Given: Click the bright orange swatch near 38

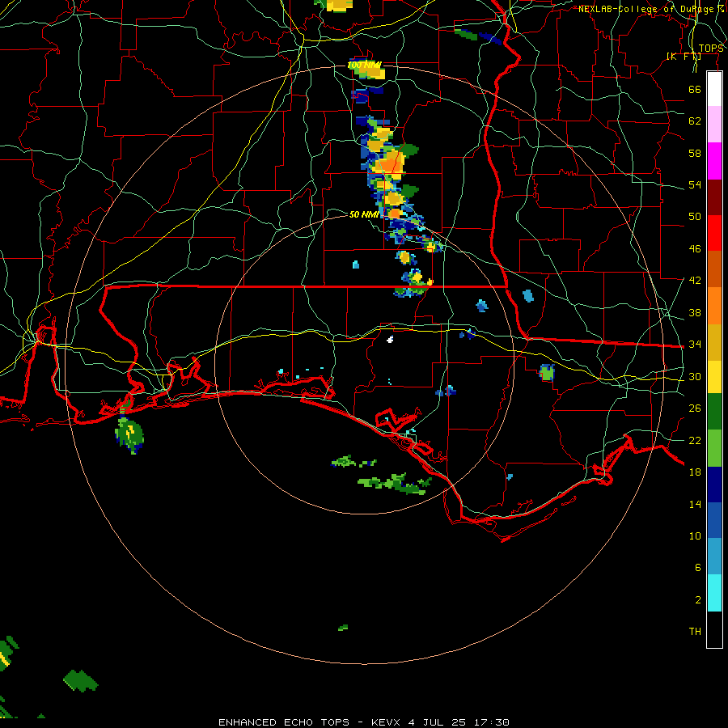Looking at the screenshot, I should point(714,306).
